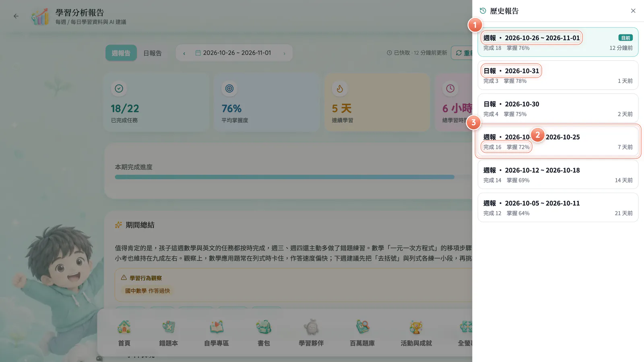Open 首�from the bottom nav

(124, 333)
